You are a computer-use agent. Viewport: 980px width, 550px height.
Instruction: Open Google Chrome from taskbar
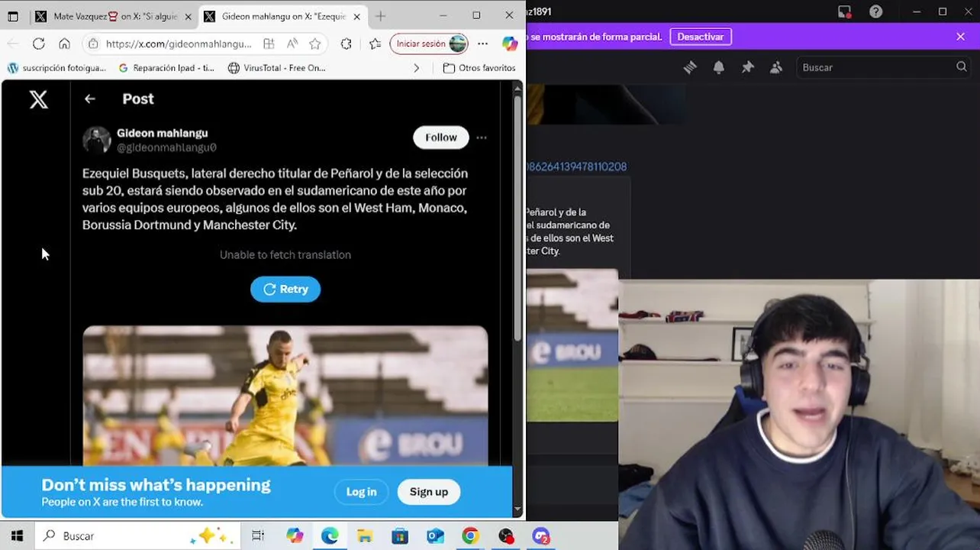click(x=470, y=536)
